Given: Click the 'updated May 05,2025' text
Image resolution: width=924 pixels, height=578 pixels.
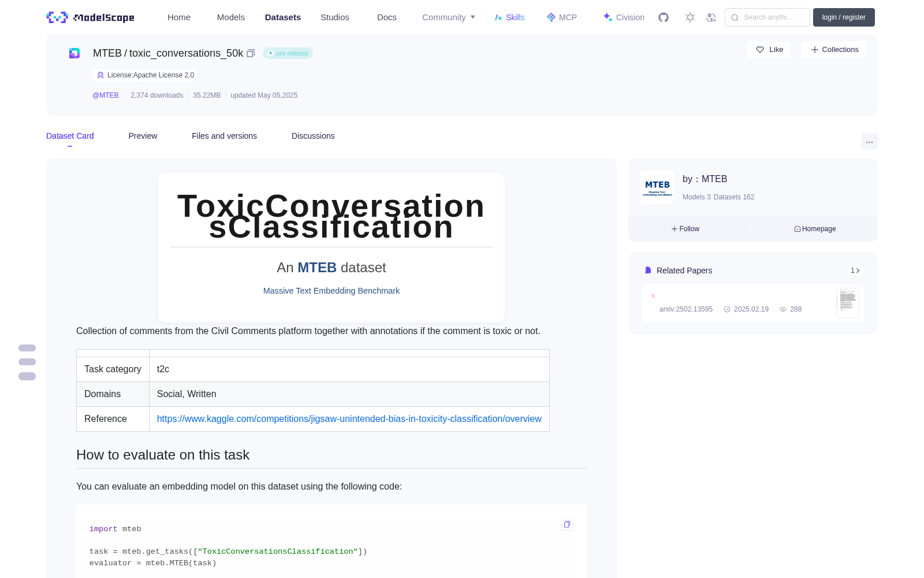Looking at the screenshot, I should click(x=264, y=95).
